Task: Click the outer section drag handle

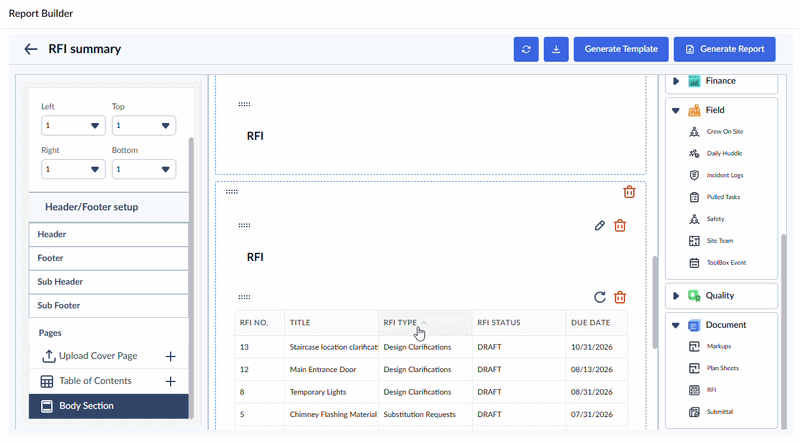Action: pyautogui.click(x=232, y=192)
